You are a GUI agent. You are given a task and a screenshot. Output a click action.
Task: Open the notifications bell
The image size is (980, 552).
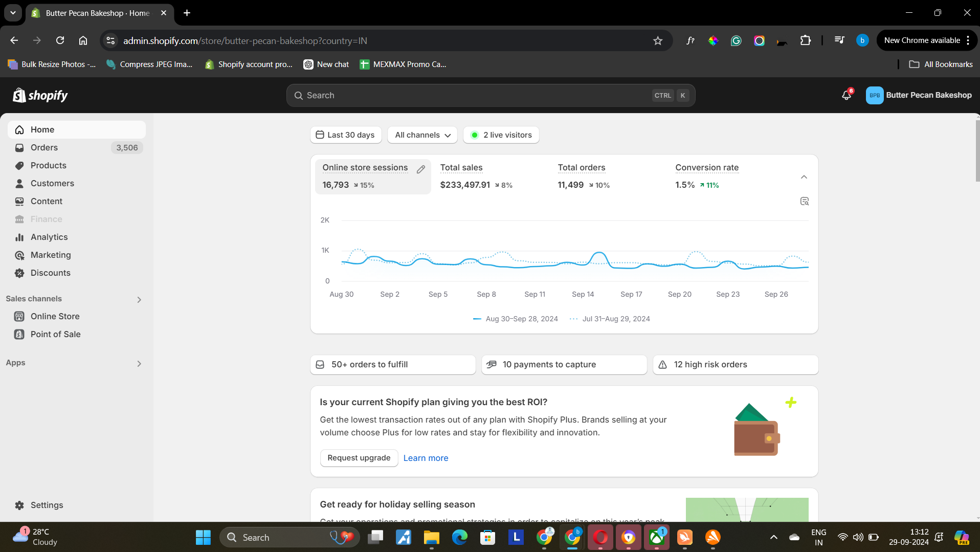click(x=847, y=95)
